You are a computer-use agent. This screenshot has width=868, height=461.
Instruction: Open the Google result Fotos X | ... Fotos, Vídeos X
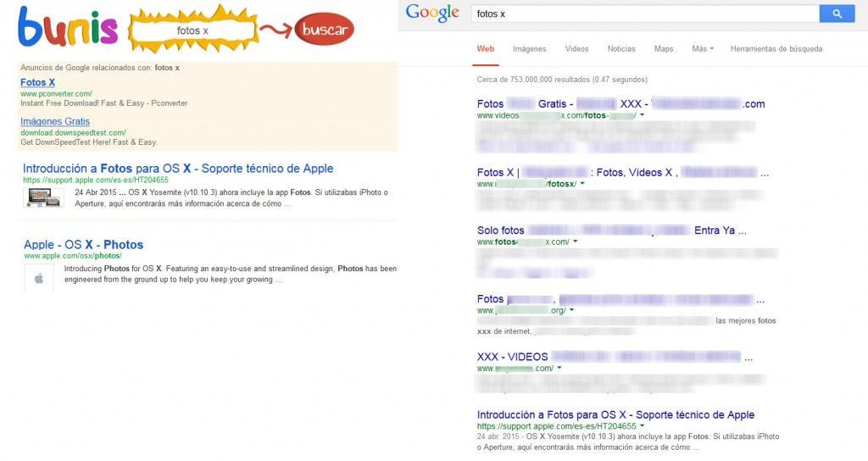point(623,173)
